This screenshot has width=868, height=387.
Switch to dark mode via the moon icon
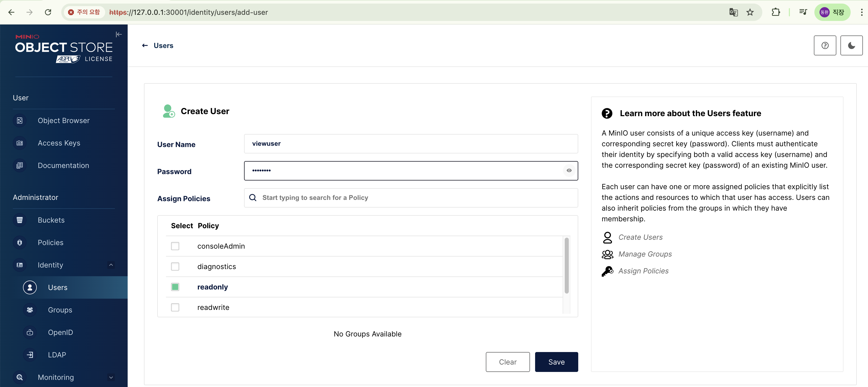851,45
